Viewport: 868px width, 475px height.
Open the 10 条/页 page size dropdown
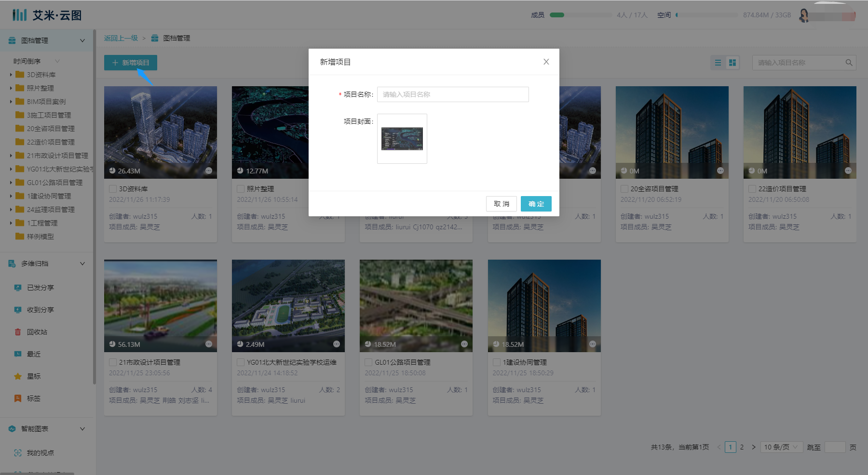tap(781, 447)
